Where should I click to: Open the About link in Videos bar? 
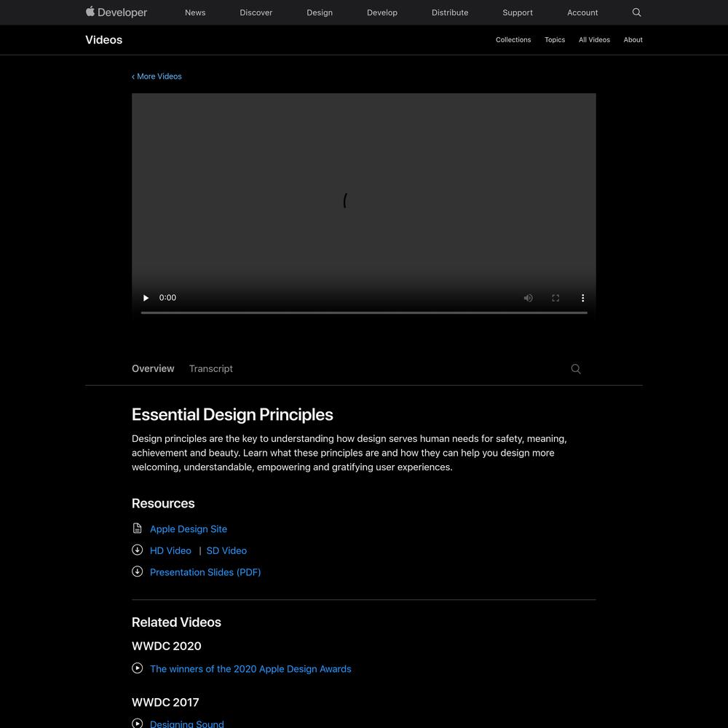click(x=633, y=40)
